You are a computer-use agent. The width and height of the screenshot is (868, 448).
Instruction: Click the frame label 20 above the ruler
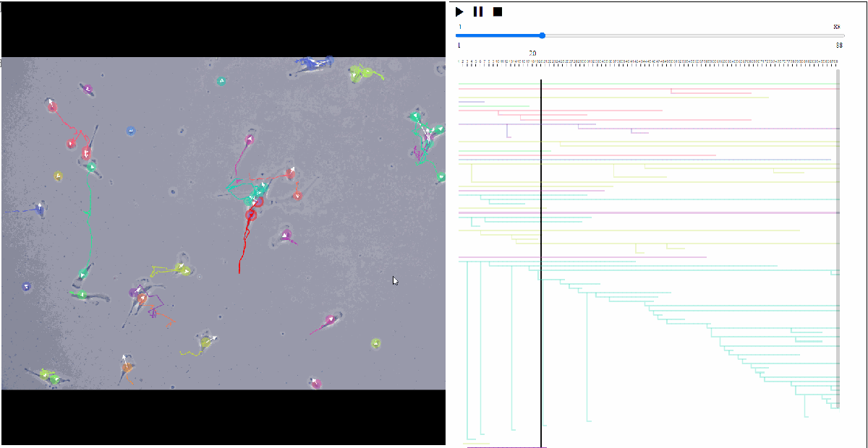click(532, 53)
